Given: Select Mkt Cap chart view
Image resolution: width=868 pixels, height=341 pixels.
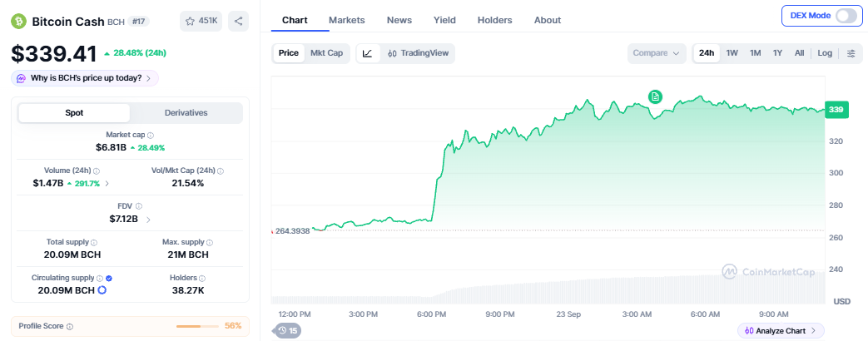Looking at the screenshot, I should point(326,53).
